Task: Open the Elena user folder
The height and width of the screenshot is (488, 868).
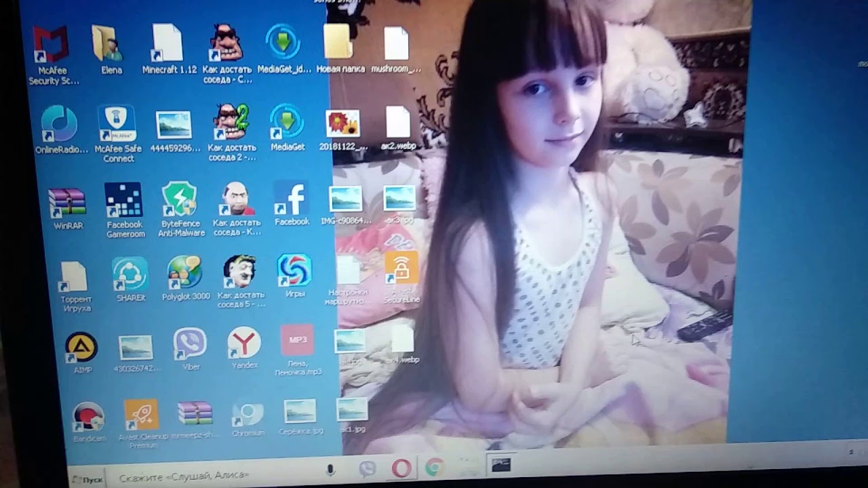Action: (108, 43)
